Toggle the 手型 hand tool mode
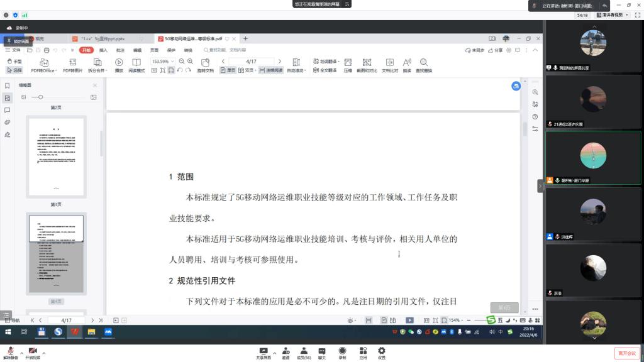644x362 pixels. 14,61
